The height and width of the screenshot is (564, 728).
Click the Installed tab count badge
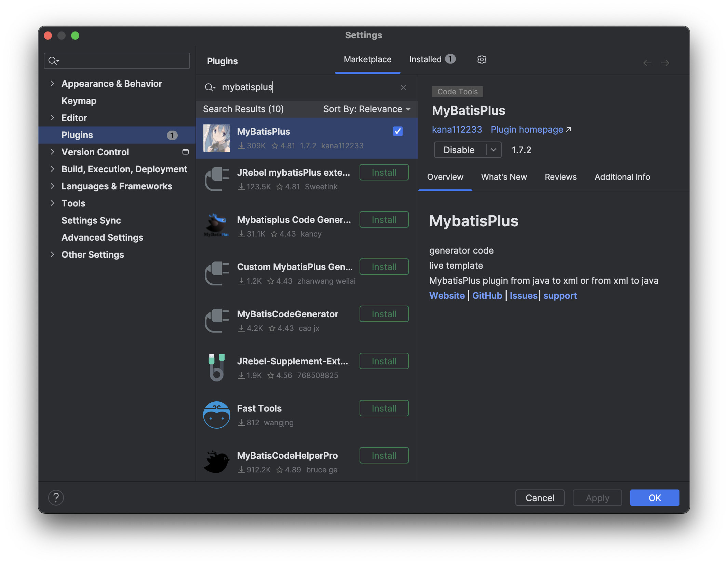(x=450, y=59)
